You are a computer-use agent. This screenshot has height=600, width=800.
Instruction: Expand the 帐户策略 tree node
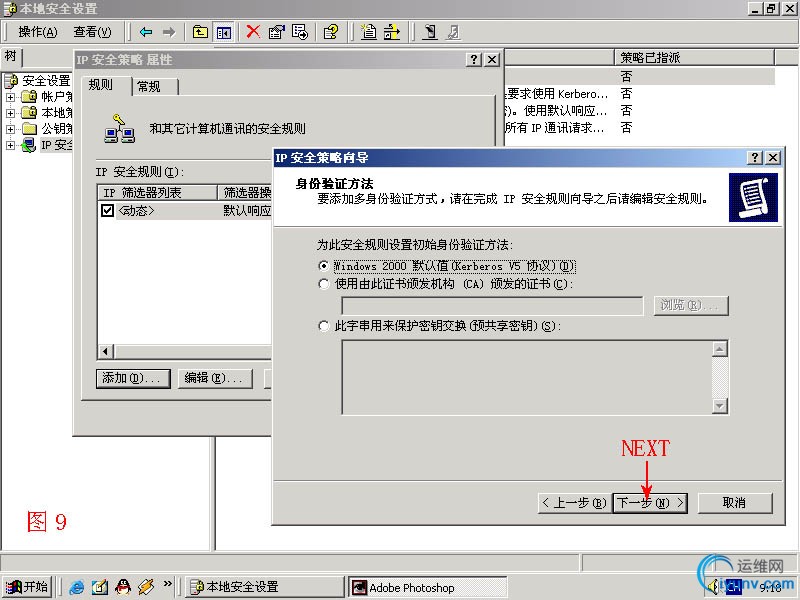[x=10, y=96]
